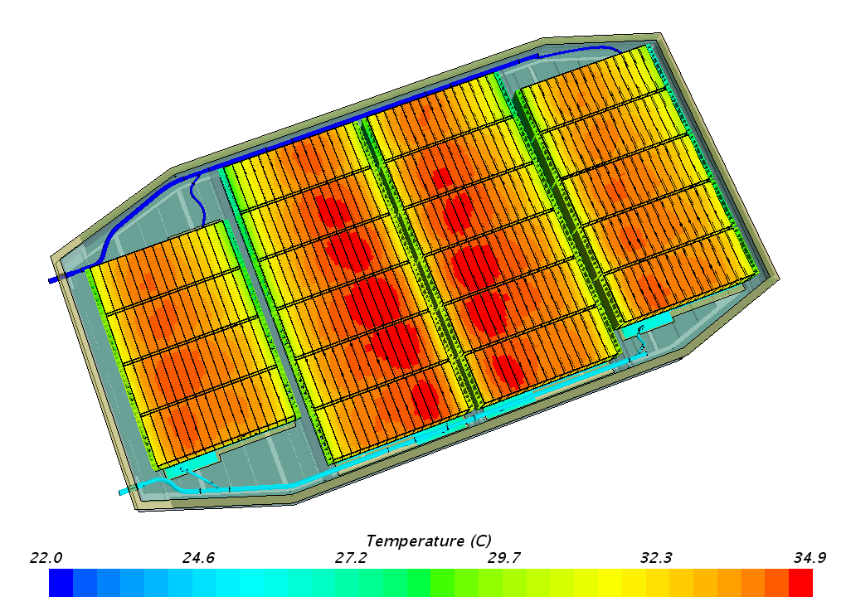Click the dark blue end of the color bar
Screen dimensions: 846x616
point(61,583)
